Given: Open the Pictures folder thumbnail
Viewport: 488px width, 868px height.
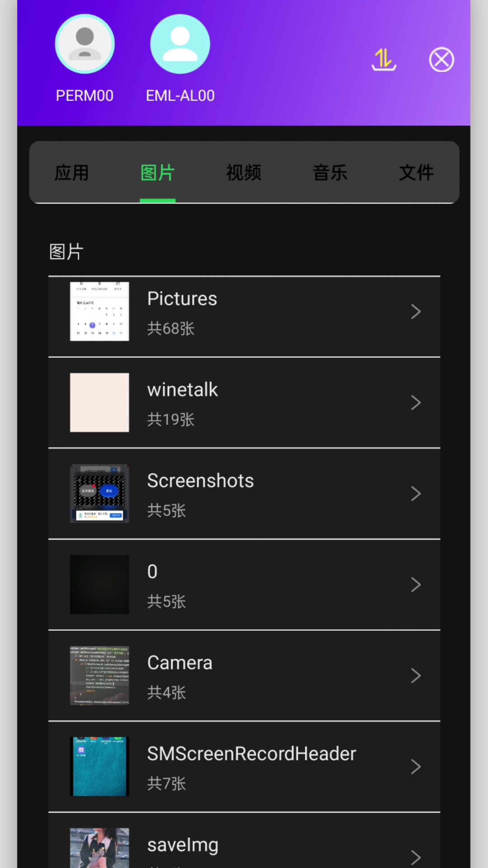Looking at the screenshot, I should click(99, 311).
